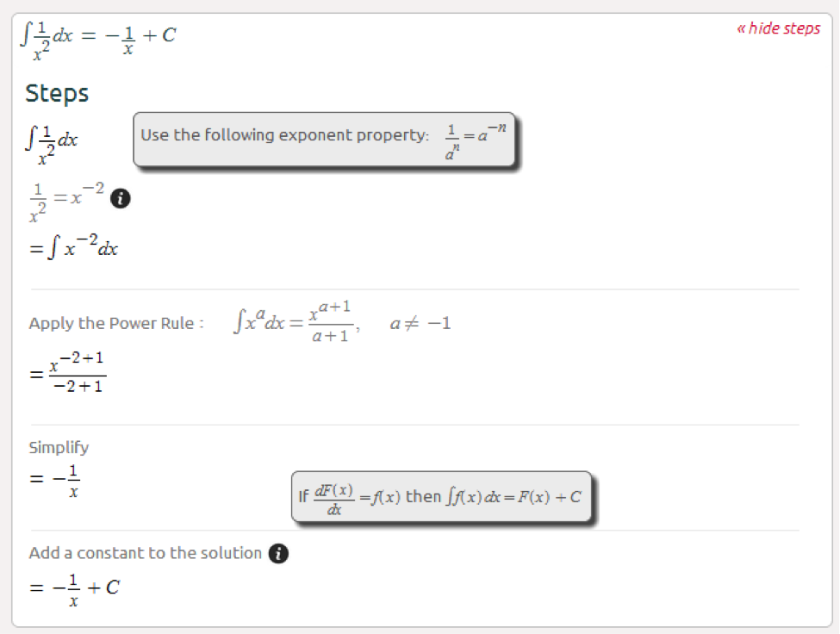This screenshot has height=634, width=840.
Task: Click the integral of x^-2 dx expression
Action: (74, 246)
